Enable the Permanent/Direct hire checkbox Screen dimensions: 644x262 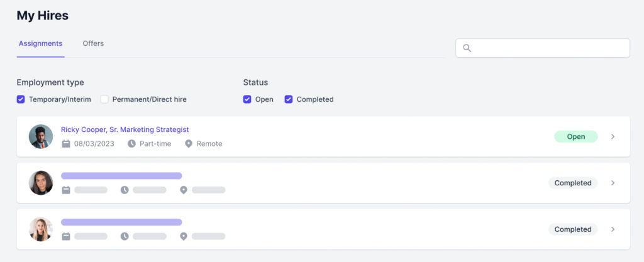pos(104,99)
